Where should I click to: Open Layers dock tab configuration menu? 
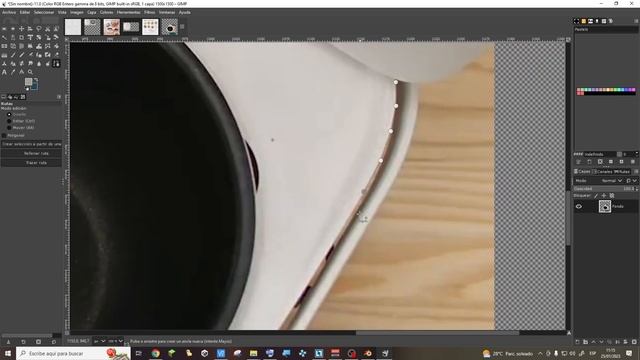[x=636, y=171]
